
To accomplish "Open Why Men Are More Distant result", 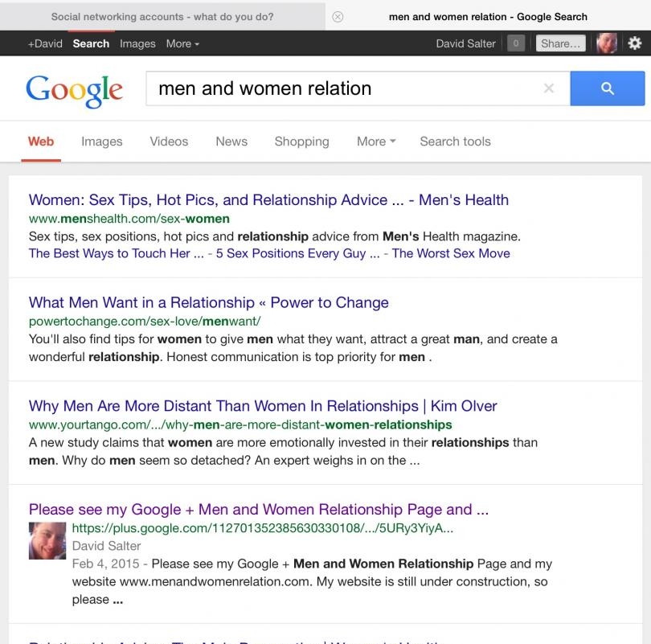I will pyautogui.click(x=263, y=406).
